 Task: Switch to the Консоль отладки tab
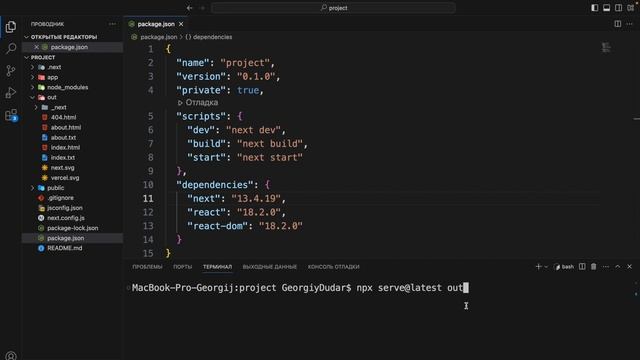[x=333, y=267]
